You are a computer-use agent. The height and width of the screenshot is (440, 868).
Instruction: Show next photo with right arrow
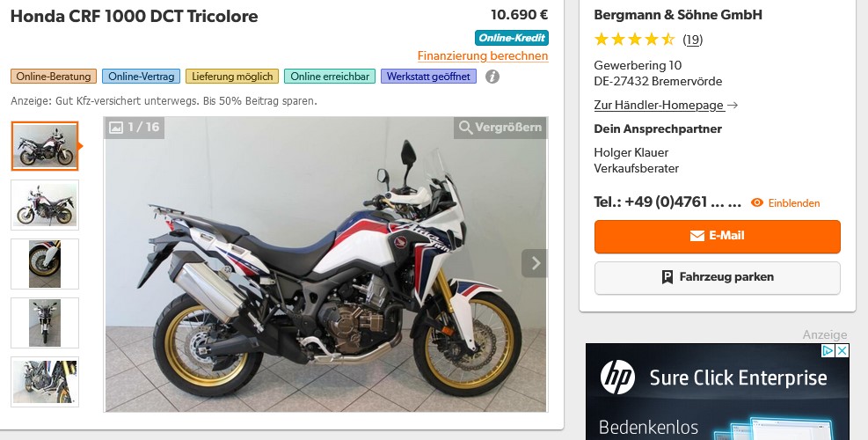[x=535, y=263]
